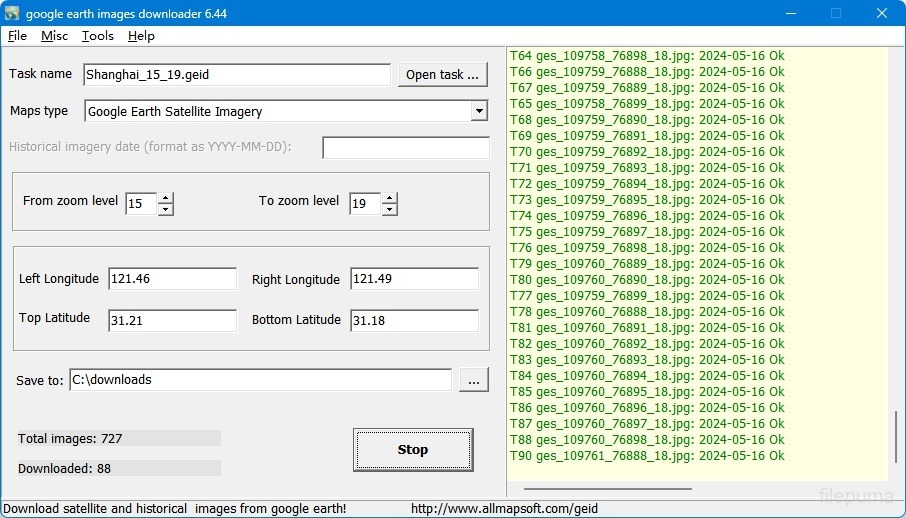Image resolution: width=906 pixels, height=518 pixels.
Task: Select the Right Longitude field
Action: point(414,279)
